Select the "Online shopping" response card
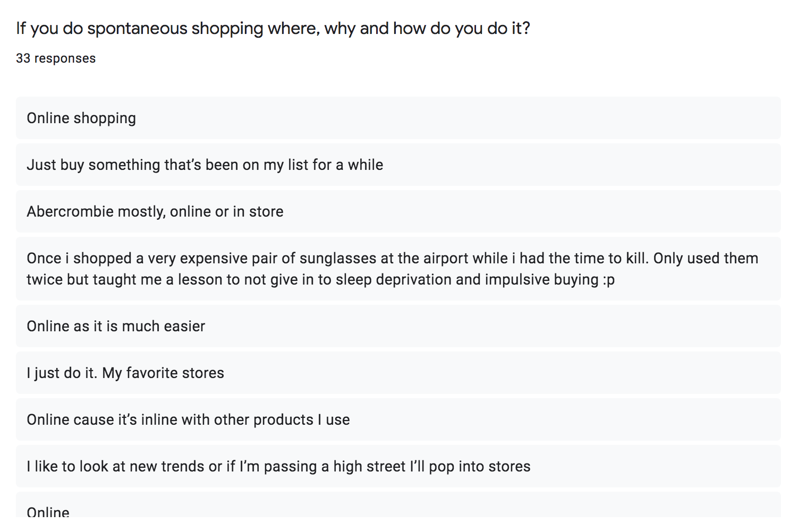Screen dimensions: 798x532 click(398, 118)
